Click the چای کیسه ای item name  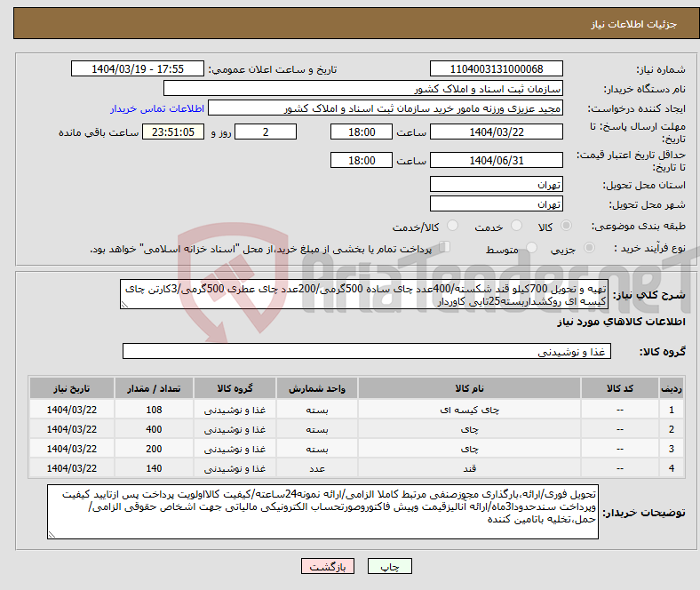coord(469,410)
